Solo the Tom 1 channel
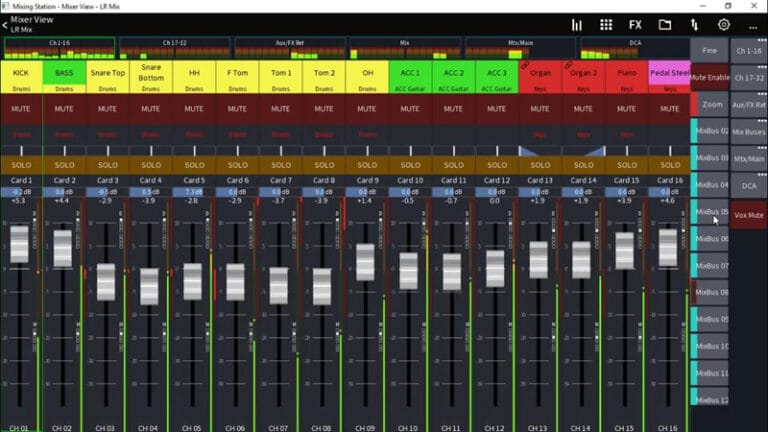 point(281,165)
